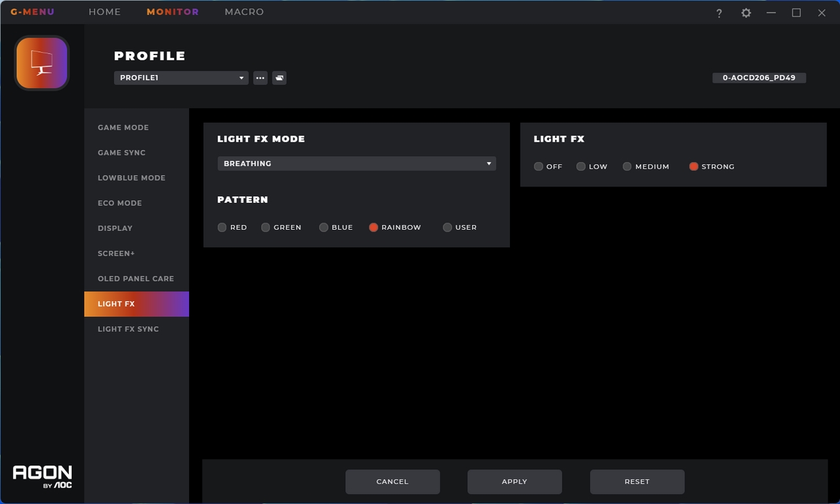The height and width of the screenshot is (504, 840).
Task: Select the USER pattern option
Action: click(448, 228)
